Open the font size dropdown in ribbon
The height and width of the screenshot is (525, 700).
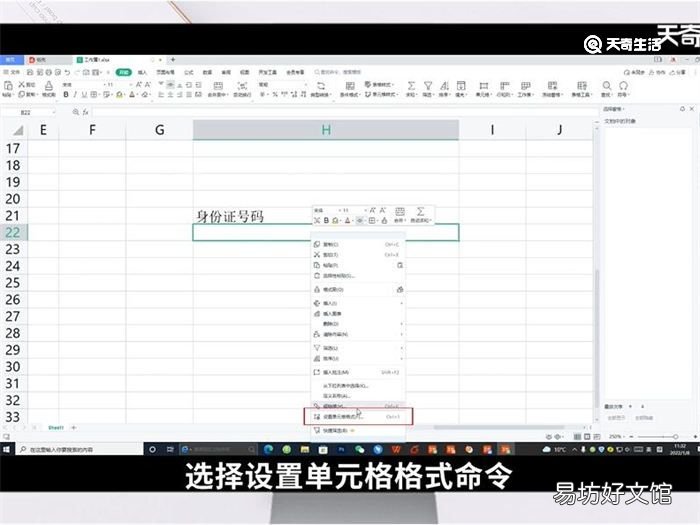coord(130,84)
